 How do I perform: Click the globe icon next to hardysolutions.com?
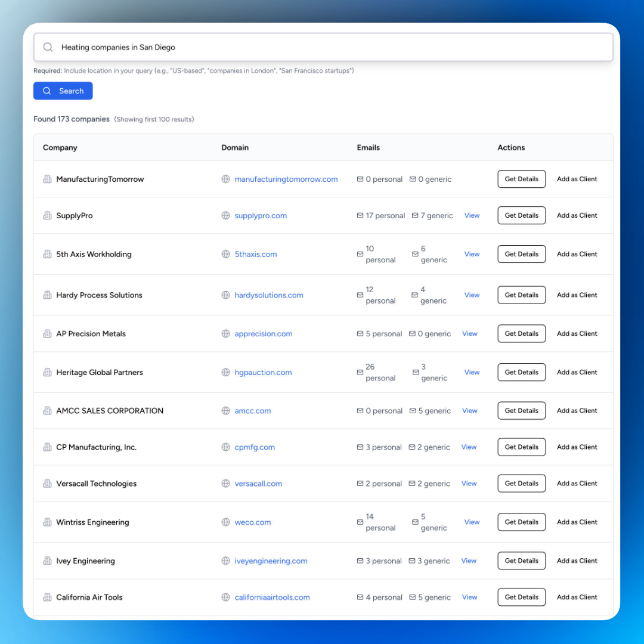[x=225, y=295]
